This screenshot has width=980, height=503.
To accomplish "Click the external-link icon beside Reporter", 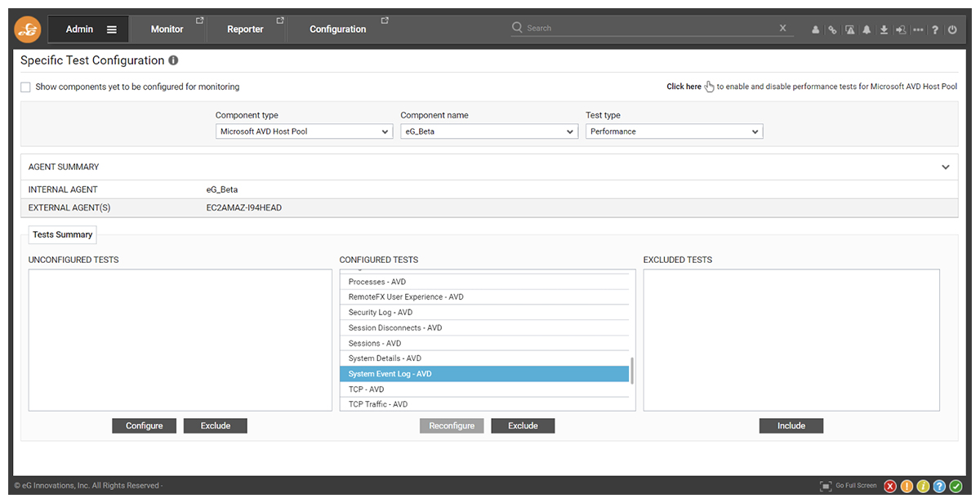I will tap(280, 20).
